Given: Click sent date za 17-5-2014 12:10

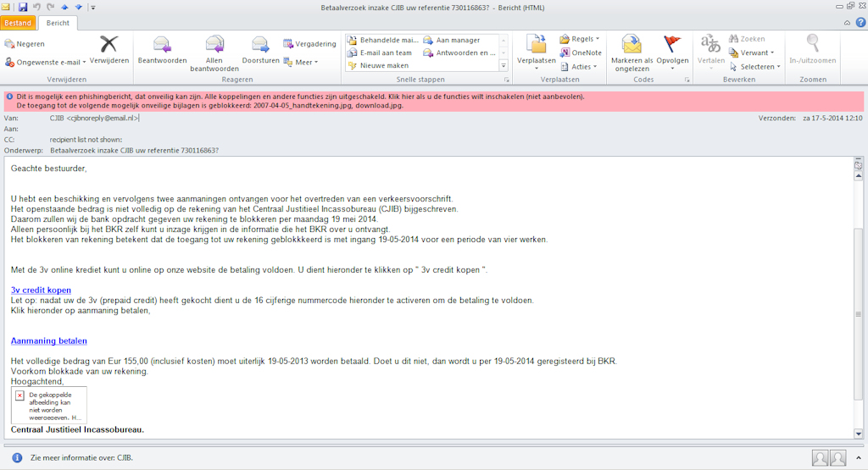Looking at the screenshot, I should point(832,118).
